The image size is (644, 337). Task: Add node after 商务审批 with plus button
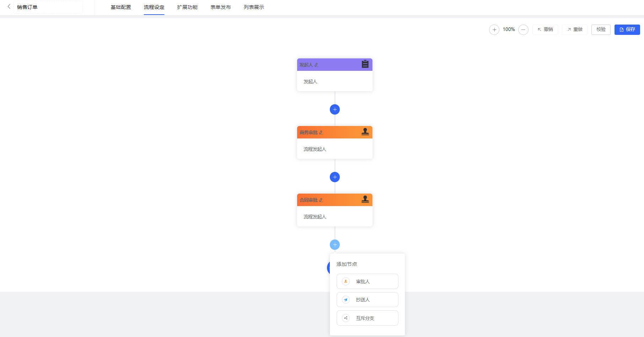pyautogui.click(x=335, y=177)
